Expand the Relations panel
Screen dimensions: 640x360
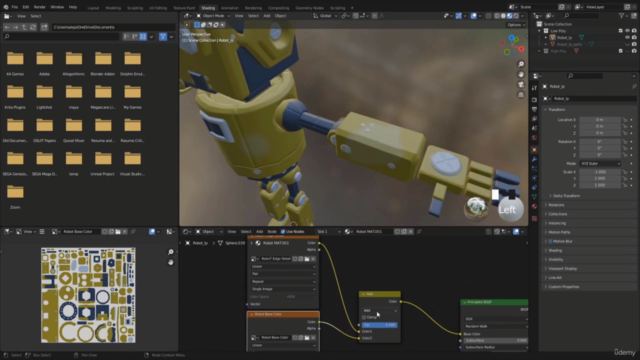(x=556, y=205)
